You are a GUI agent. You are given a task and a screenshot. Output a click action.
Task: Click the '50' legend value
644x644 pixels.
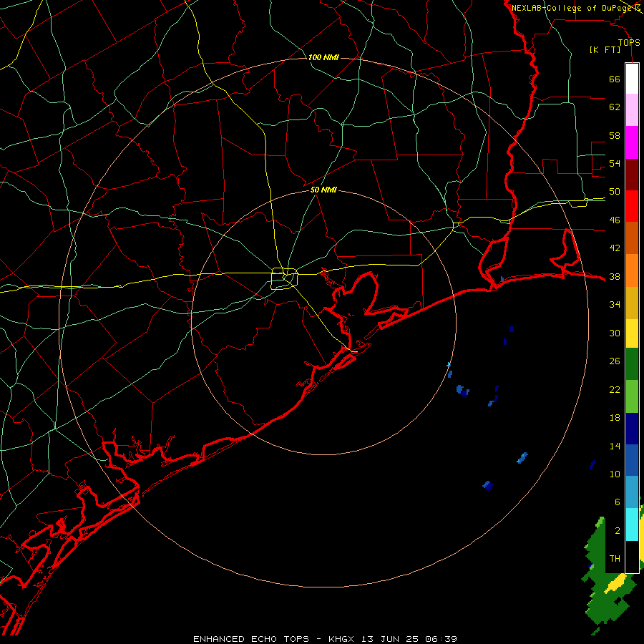615,192
